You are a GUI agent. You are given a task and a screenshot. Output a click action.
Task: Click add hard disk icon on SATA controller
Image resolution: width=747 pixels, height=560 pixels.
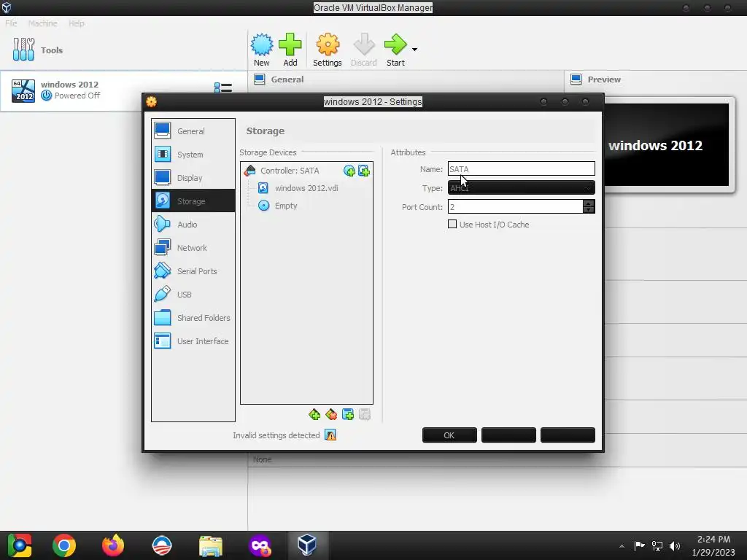(x=364, y=171)
